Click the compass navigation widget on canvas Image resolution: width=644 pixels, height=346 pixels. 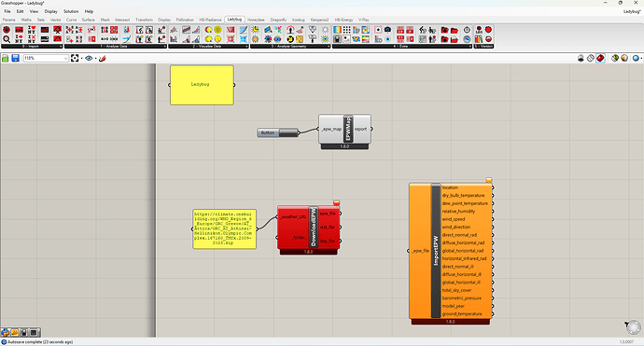tap(634, 327)
